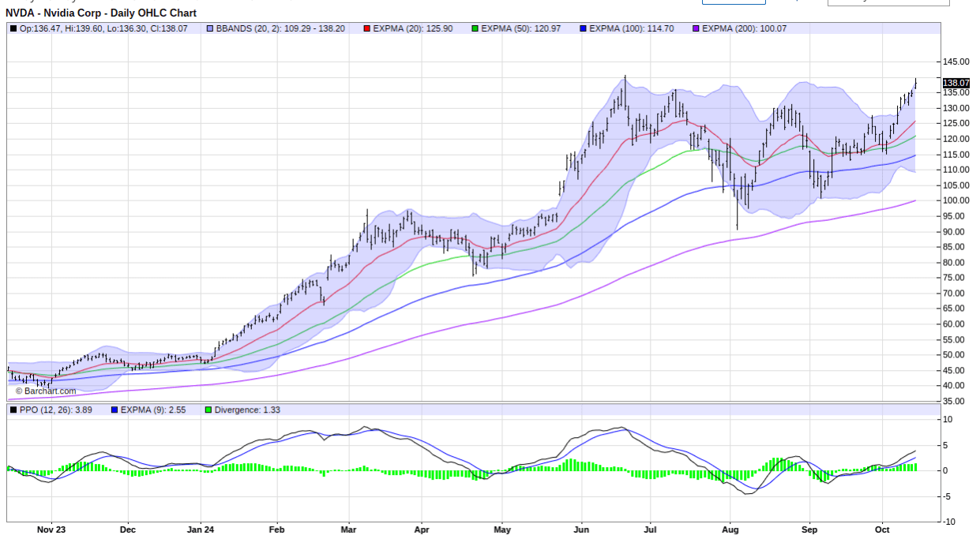Image resolution: width=980 pixels, height=535 pixels.
Task: Click the Jul date axis label
Action: pos(650,529)
